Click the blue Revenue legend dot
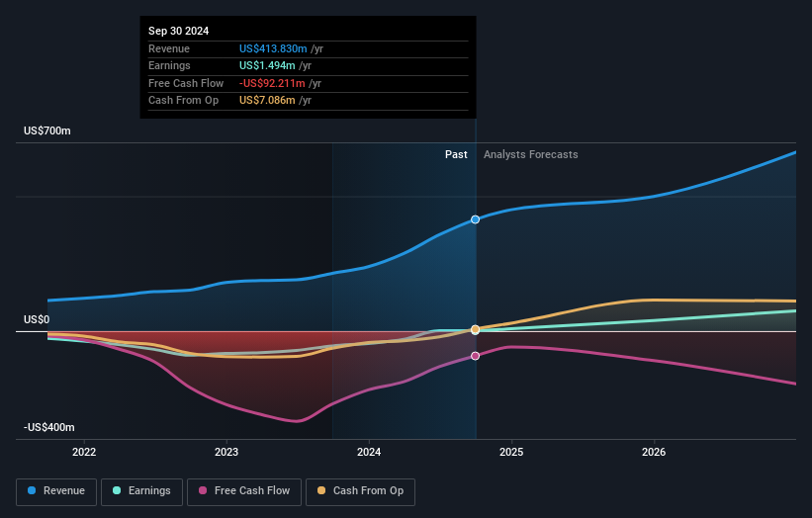 32,490
